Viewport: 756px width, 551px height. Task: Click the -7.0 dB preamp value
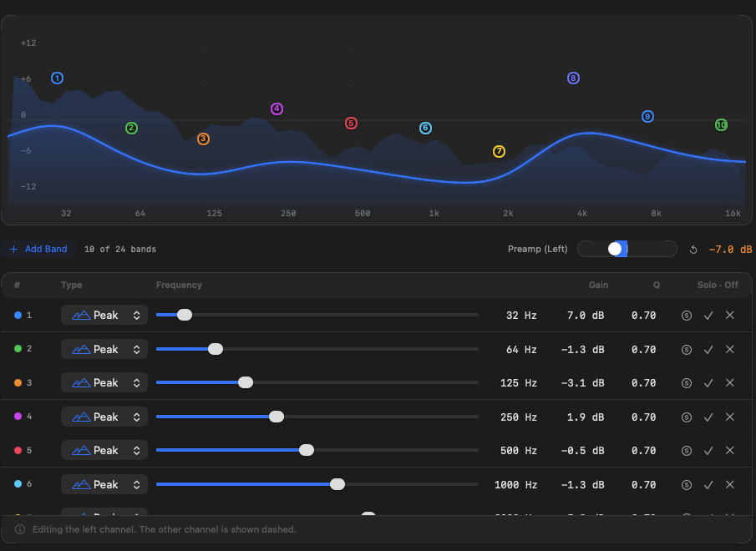730,250
